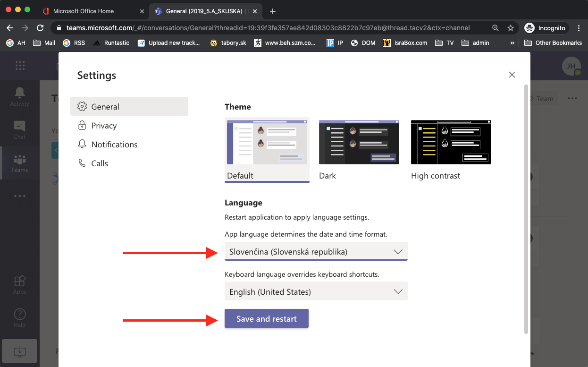Show hidden bookmarks with double chevron

pyautogui.click(x=512, y=43)
